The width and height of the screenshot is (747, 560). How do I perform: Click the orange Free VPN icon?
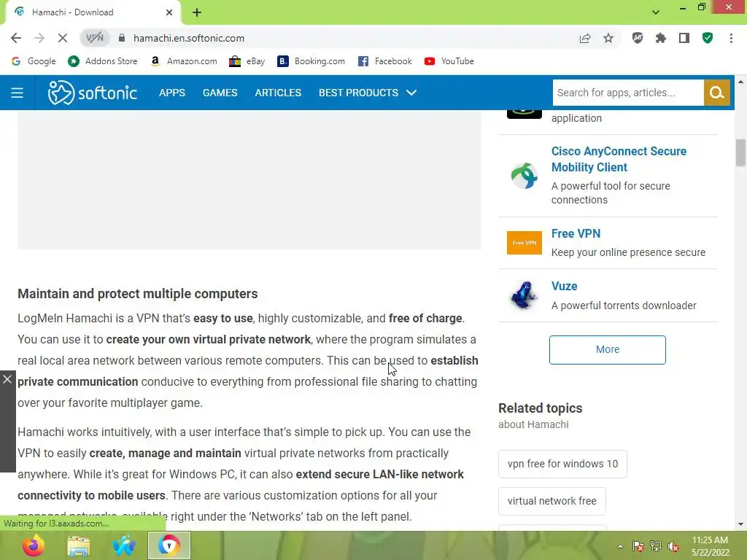pos(524,243)
